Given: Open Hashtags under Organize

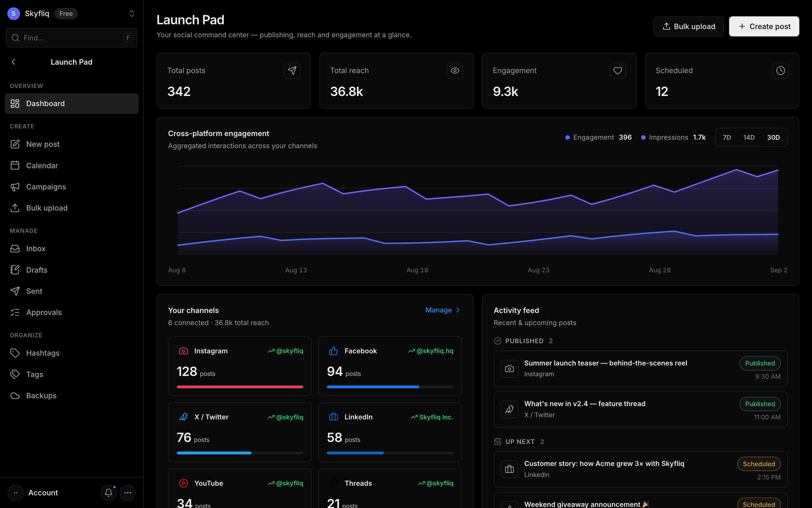Looking at the screenshot, I should [71, 353].
